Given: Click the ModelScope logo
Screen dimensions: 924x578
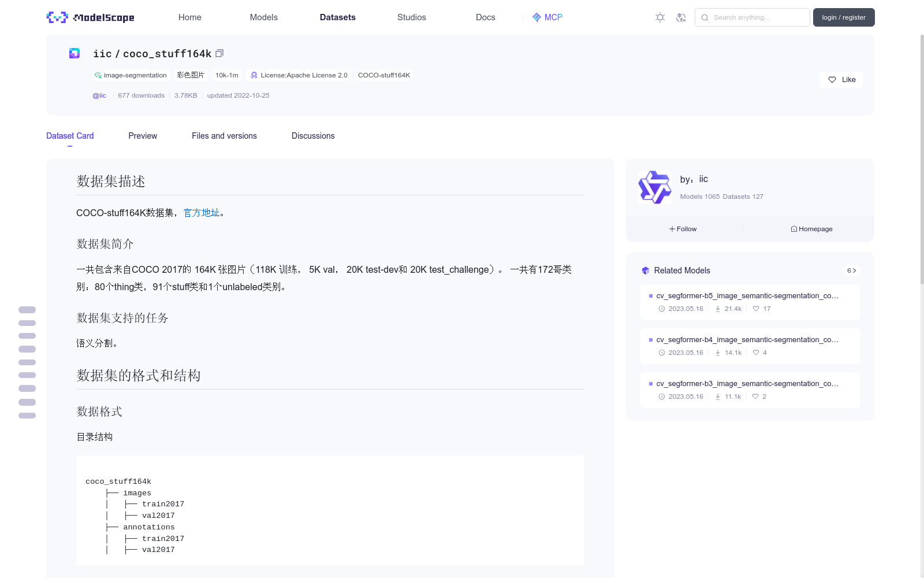Looking at the screenshot, I should tap(91, 17).
